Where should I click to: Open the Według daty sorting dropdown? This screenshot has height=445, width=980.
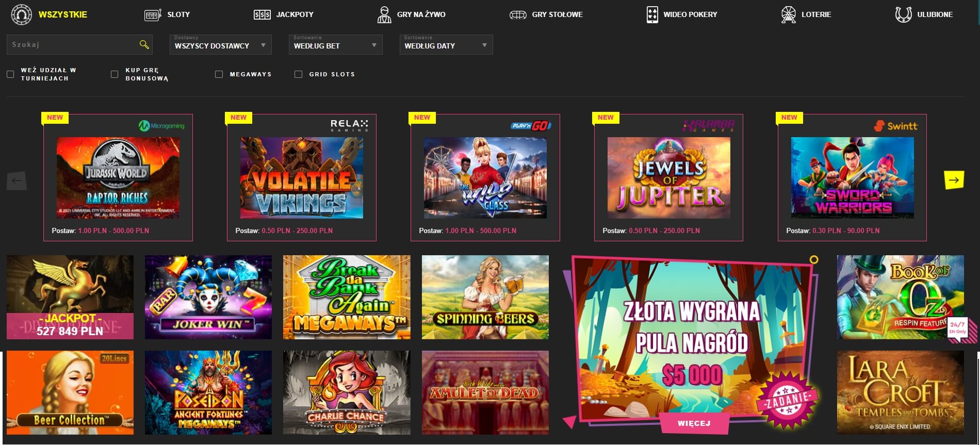(x=446, y=44)
